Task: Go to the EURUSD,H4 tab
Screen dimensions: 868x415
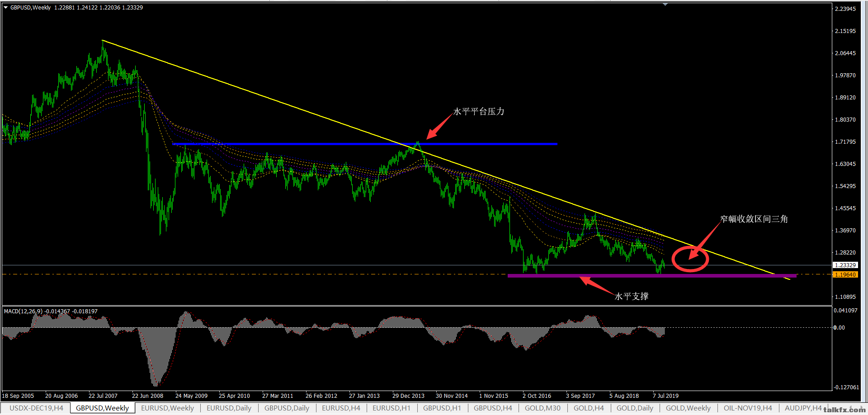Action: pyautogui.click(x=341, y=408)
